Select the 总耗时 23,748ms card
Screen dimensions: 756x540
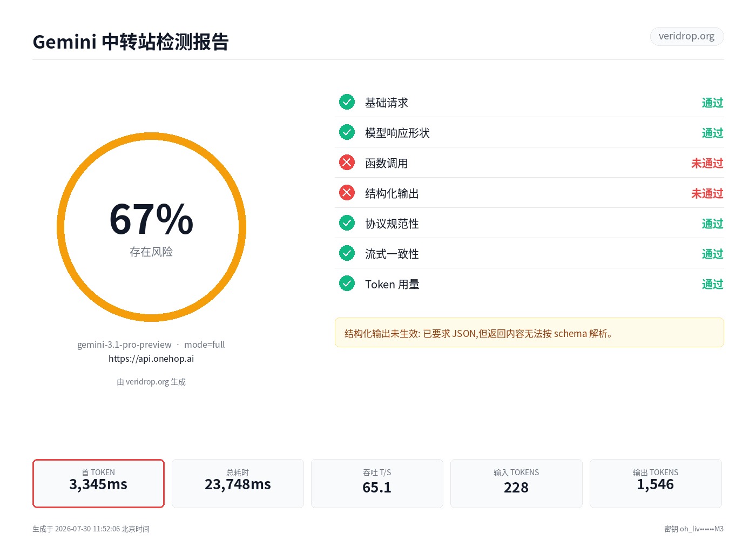coord(238,483)
